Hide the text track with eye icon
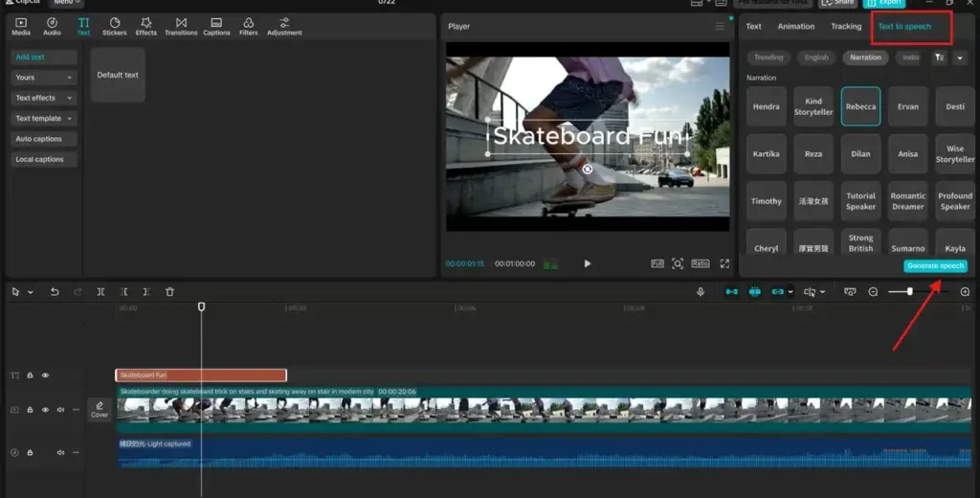 click(45, 375)
